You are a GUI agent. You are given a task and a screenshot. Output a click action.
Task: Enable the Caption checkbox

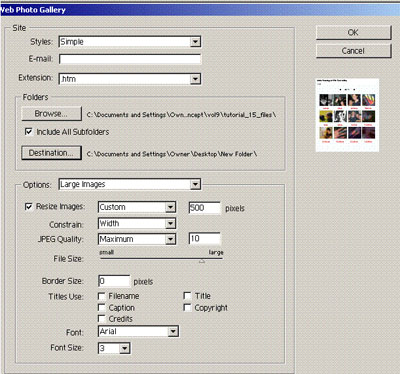(x=101, y=307)
